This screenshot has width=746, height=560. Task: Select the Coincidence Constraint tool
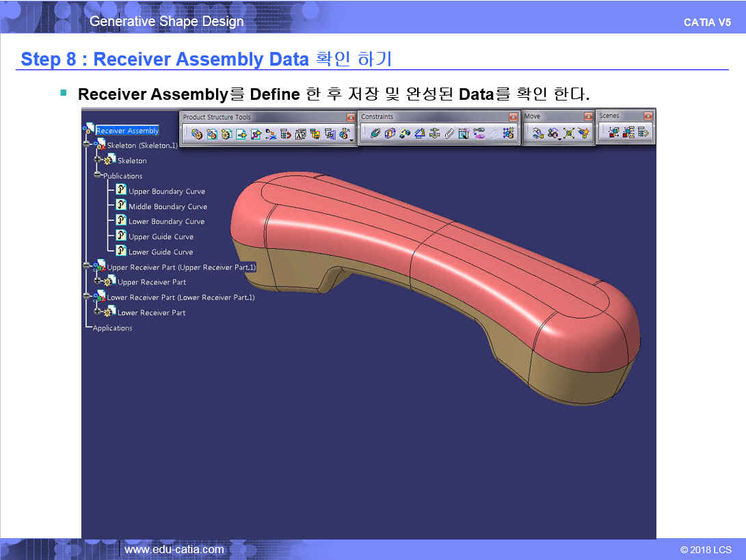point(375,134)
